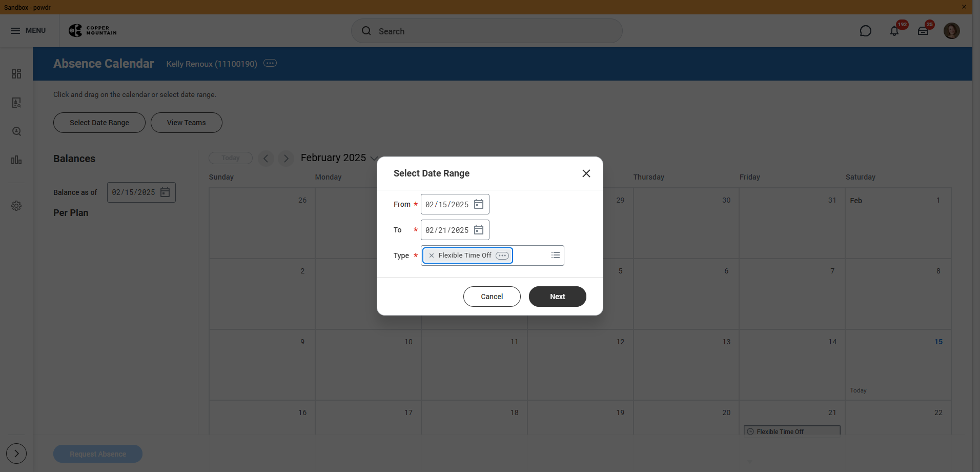The width and height of the screenshot is (980, 472).
Task: Click the Search field
Action: [x=487, y=31]
